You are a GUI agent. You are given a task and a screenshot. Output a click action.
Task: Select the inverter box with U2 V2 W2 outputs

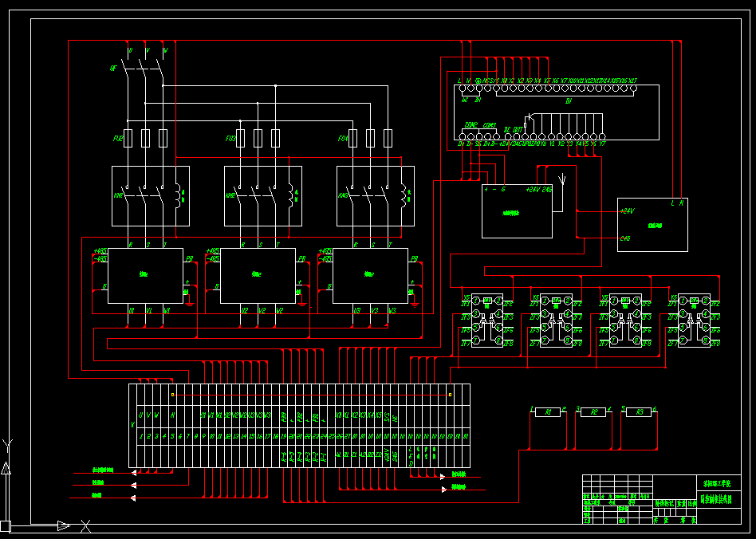point(258,276)
